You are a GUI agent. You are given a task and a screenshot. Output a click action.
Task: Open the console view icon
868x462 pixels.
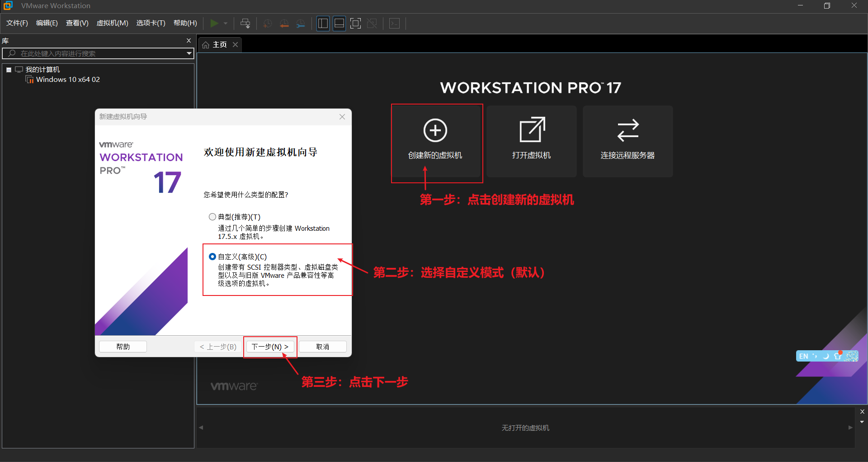(x=395, y=24)
